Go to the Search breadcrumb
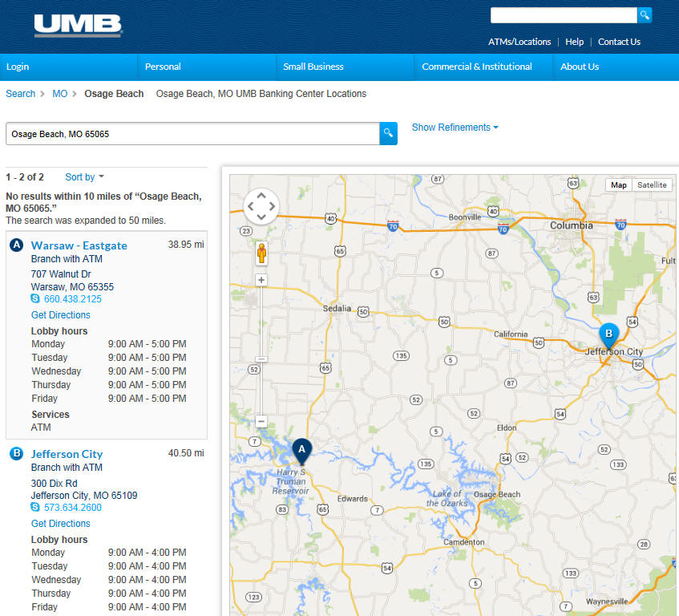This screenshot has width=679, height=616. [20, 94]
